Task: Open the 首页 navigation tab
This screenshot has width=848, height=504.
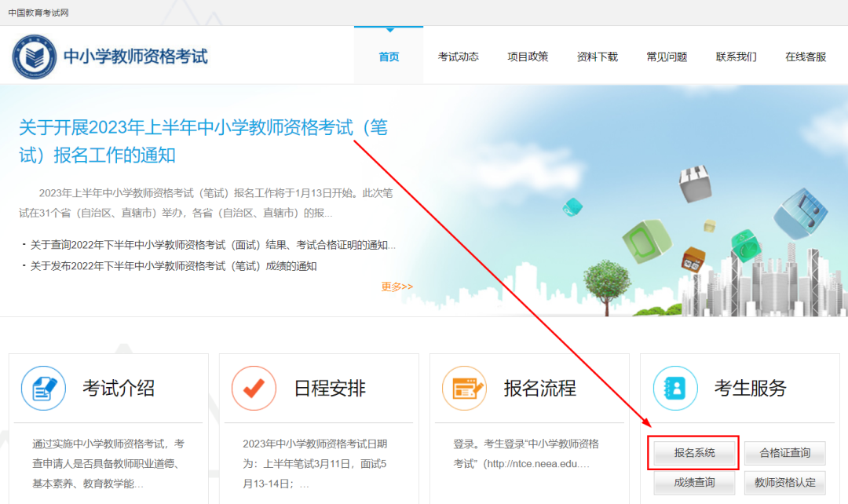Action: [x=389, y=57]
